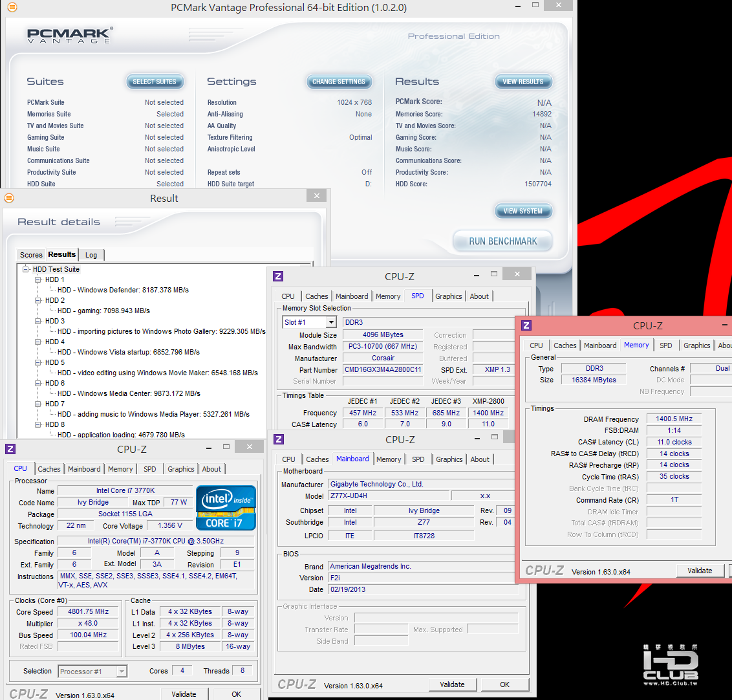Click the Change Settings button
The width and height of the screenshot is (732, 700).
339,82
